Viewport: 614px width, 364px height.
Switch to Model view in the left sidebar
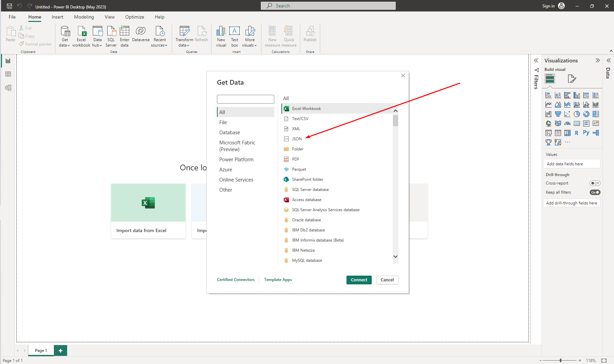click(x=8, y=88)
